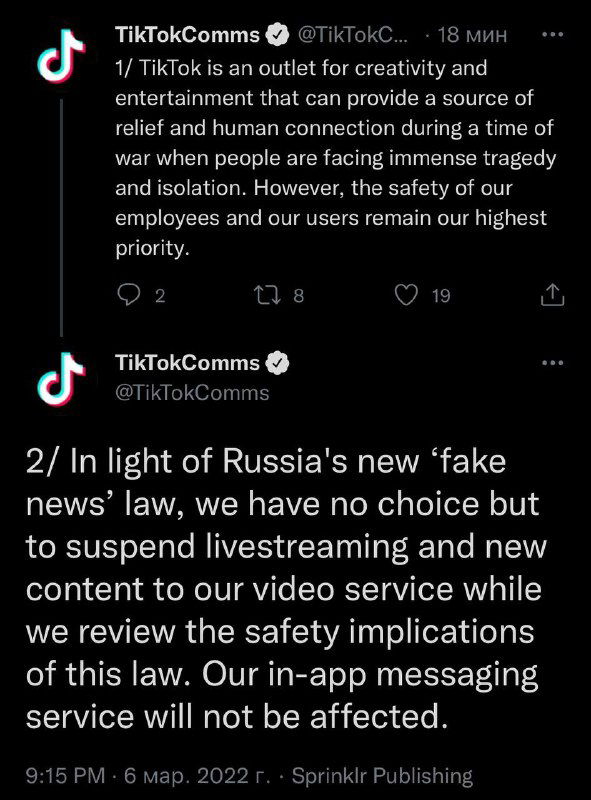This screenshot has height=800, width=591.
Task: Click the first tweet's body text to open it
Action: (330, 155)
